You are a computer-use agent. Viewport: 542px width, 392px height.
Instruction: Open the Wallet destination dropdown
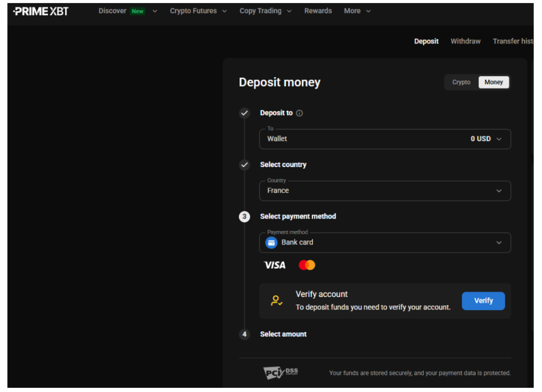point(385,139)
